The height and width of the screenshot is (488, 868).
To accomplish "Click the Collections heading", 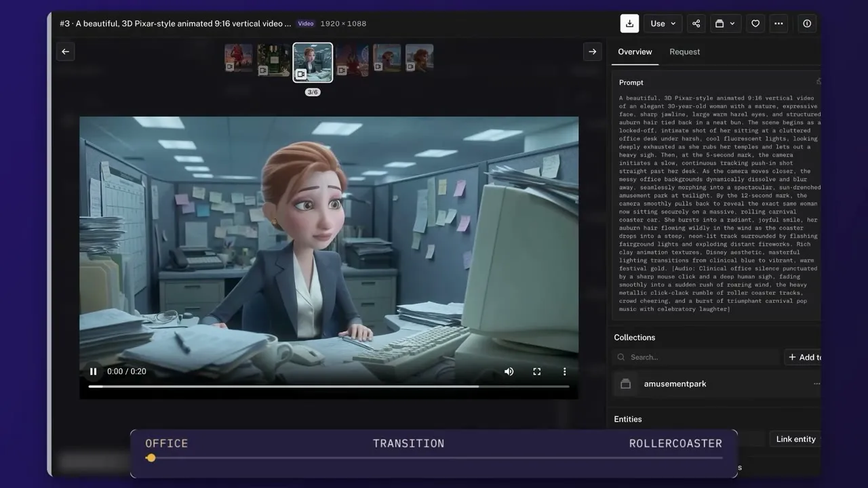I will [x=635, y=338].
